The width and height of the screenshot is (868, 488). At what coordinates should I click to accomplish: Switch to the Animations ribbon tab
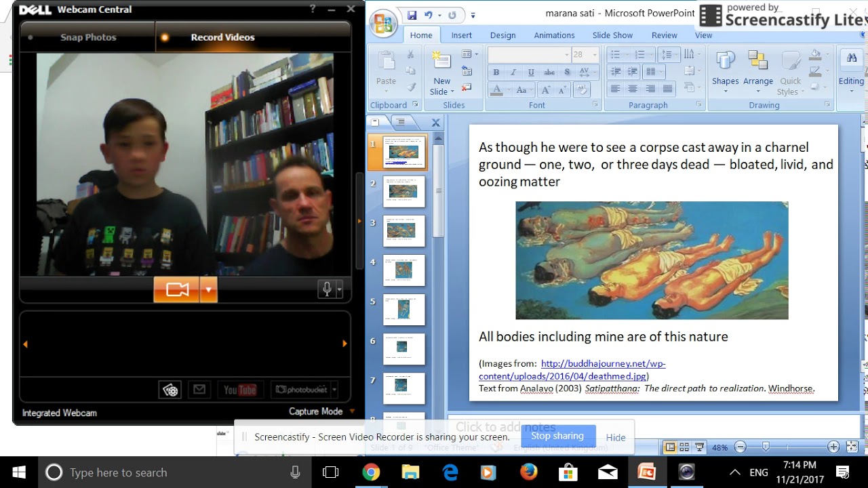[554, 35]
